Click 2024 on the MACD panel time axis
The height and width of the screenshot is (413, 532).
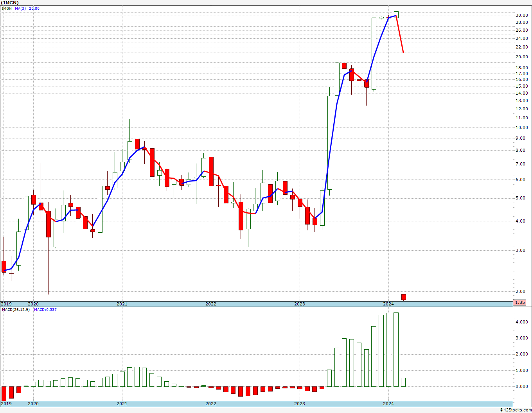[388, 404]
